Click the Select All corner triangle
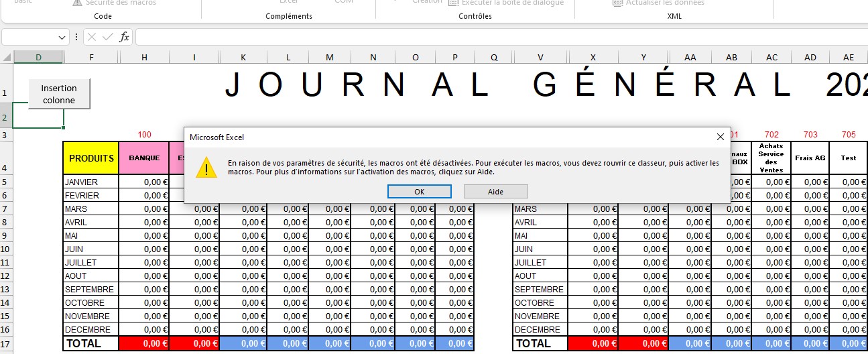 pos(7,58)
